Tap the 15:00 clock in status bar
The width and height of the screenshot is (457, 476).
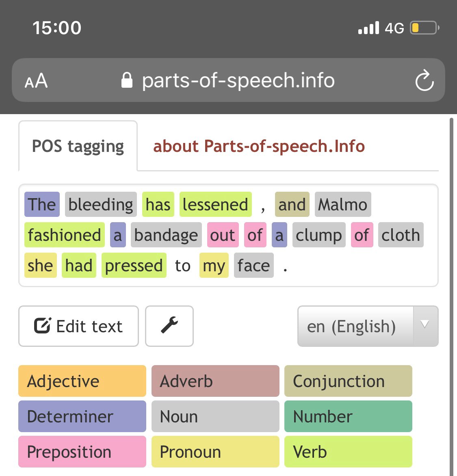point(57,28)
